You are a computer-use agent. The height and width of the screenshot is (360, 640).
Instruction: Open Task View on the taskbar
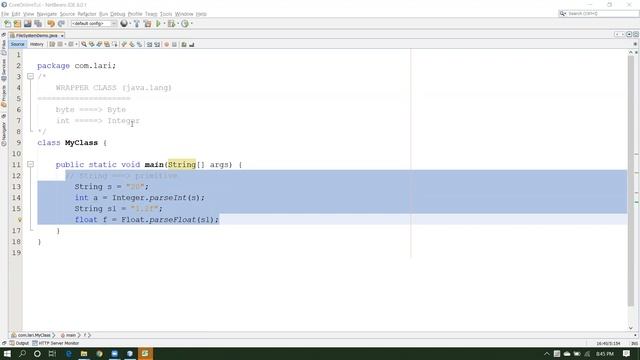52,353
